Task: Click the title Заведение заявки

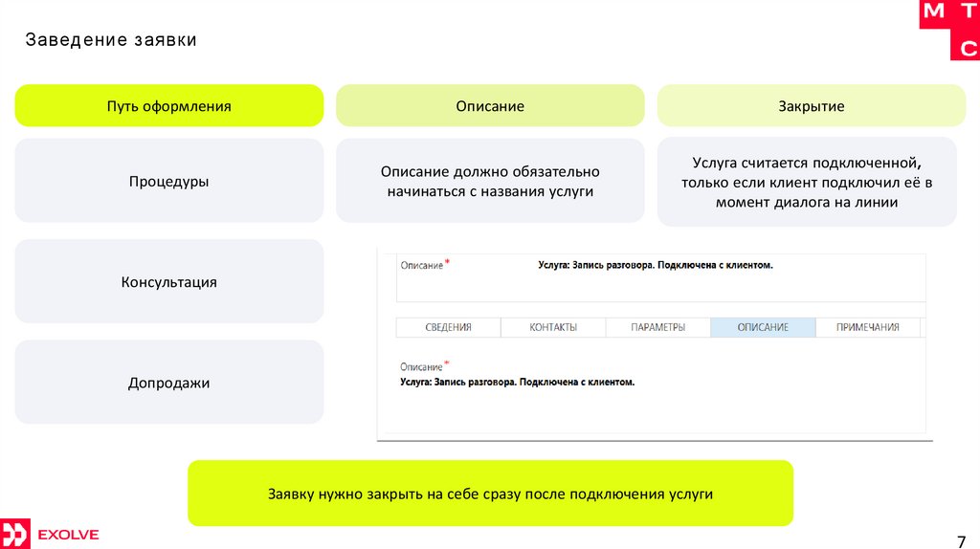Action: (111, 39)
